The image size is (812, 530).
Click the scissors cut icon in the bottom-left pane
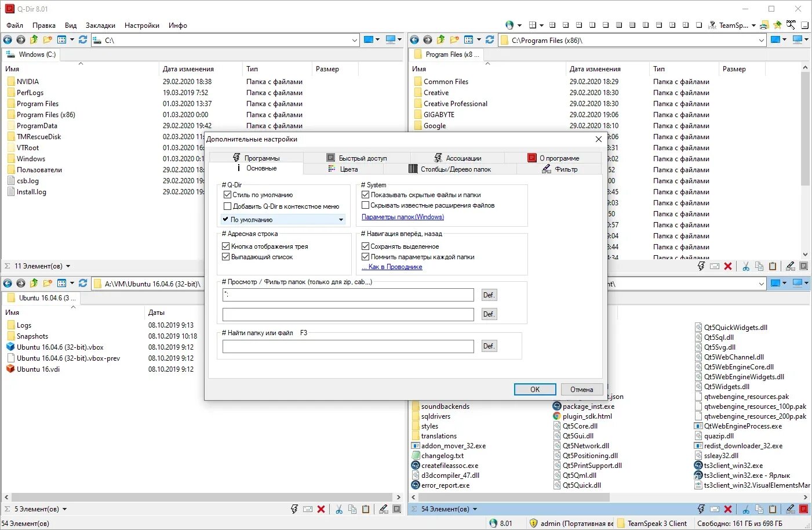pyautogui.click(x=339, y=509)
